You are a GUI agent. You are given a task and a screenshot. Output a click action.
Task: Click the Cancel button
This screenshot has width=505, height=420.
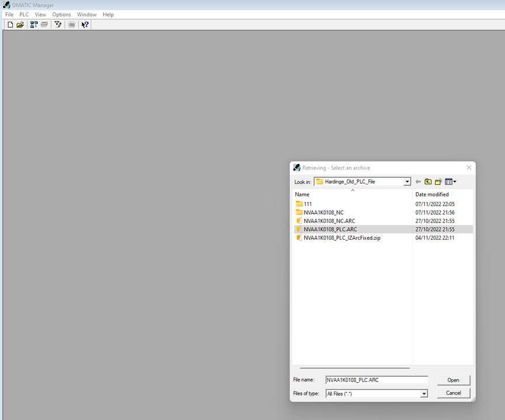tap(454, 393)
